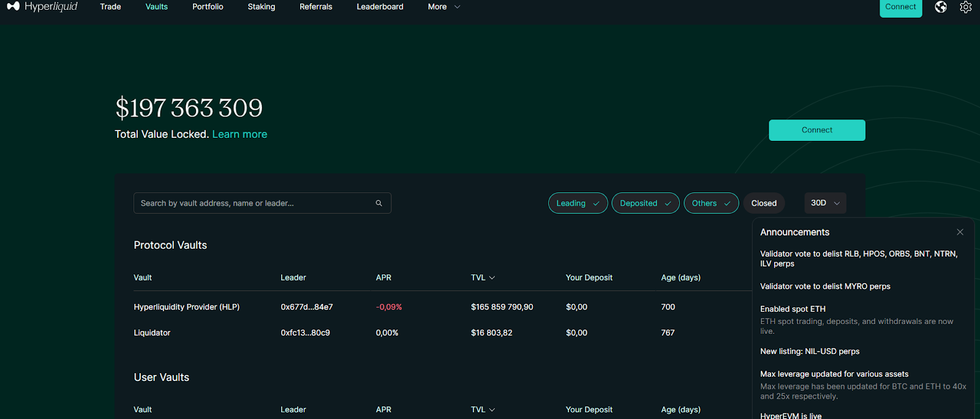Open the 30D time range dropdown
The image size is (980, 419).
pos(825,203)
